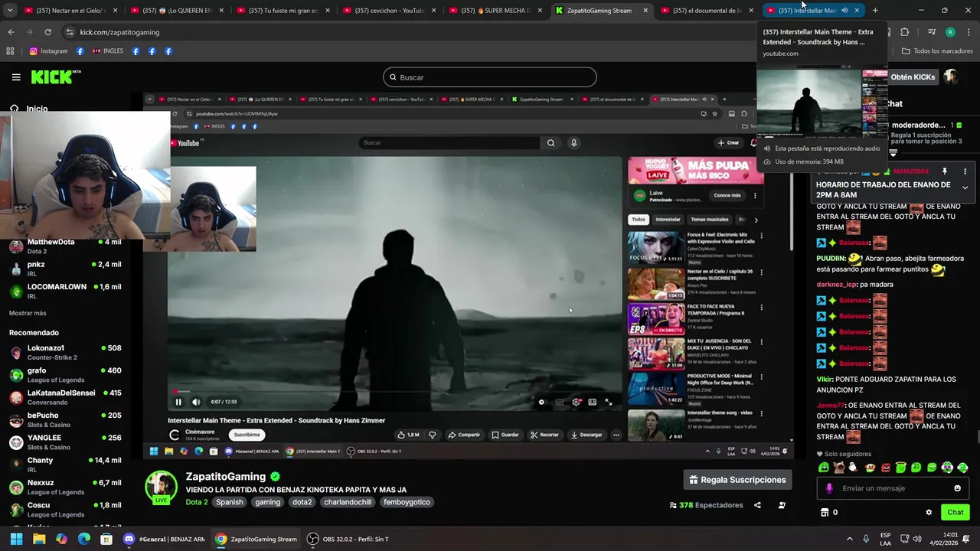Switch to cevcichon - YouTube tab
The image size is (980, 551).
388,10
